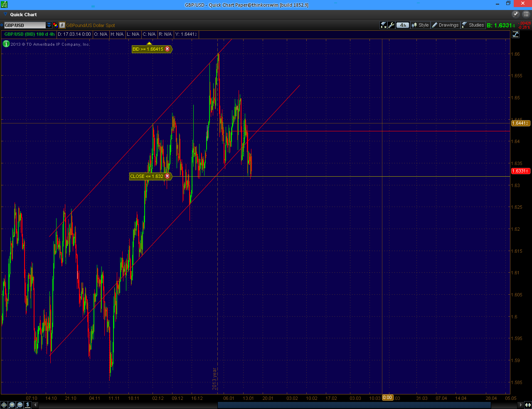The height and width of the screenshot is (409, 532).
Task: Collapse the Quick Chart panel triangle
Action: pos(5,14)
